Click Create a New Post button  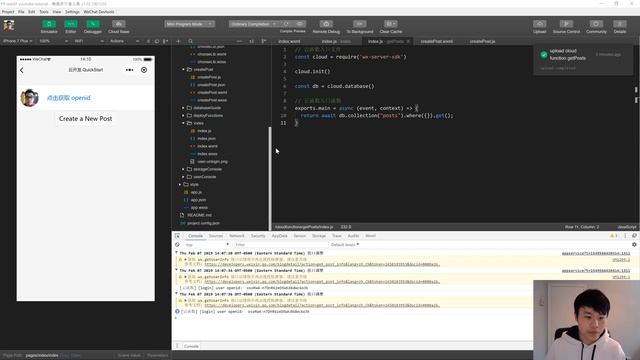point(86,119)
